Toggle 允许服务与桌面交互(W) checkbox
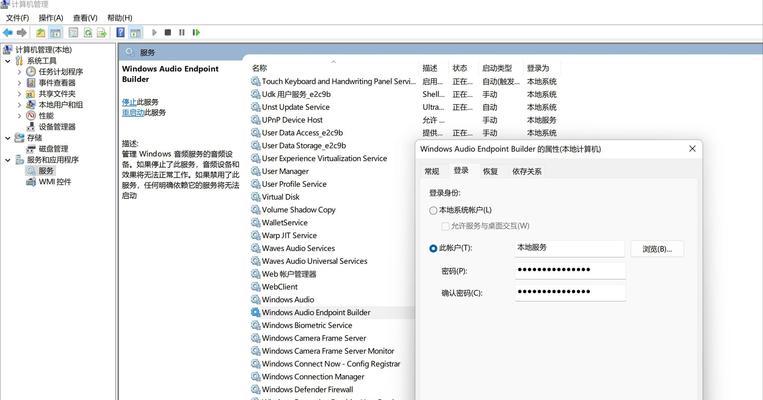The width and height of the screenshot is (763, 400). (x=445, y=226)
